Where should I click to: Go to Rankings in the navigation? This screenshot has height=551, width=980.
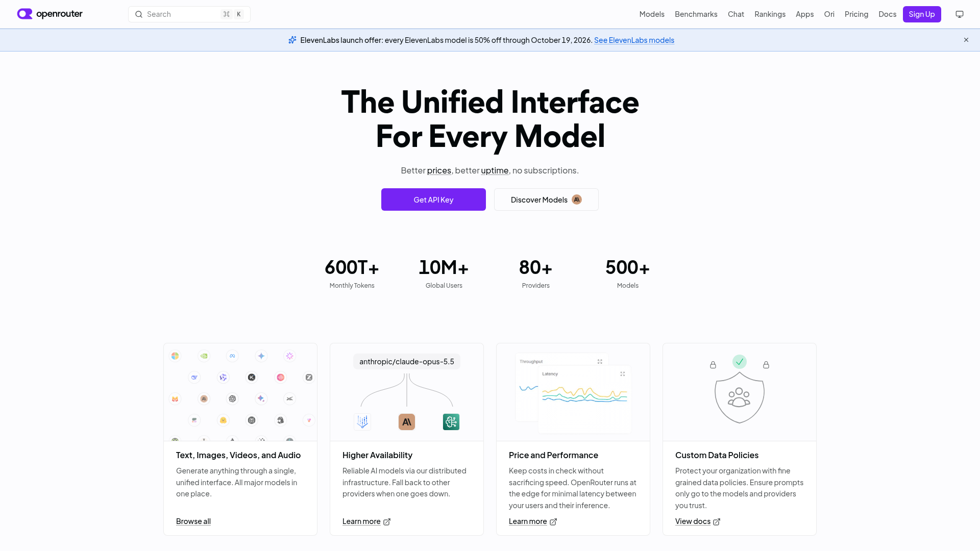click(x=770, y=14)
